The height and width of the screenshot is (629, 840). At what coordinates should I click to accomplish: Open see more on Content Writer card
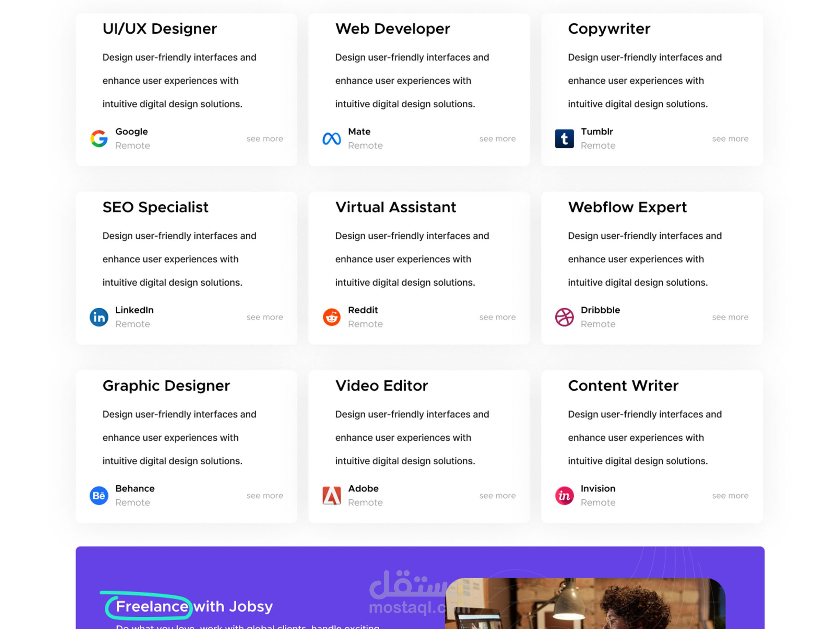730,495
